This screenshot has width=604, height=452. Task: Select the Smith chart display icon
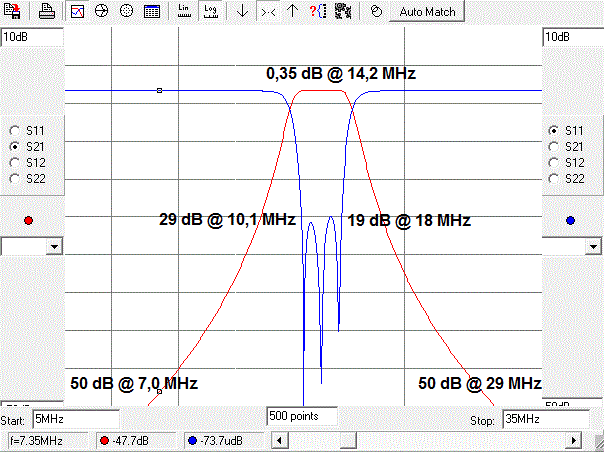[102, 12]
